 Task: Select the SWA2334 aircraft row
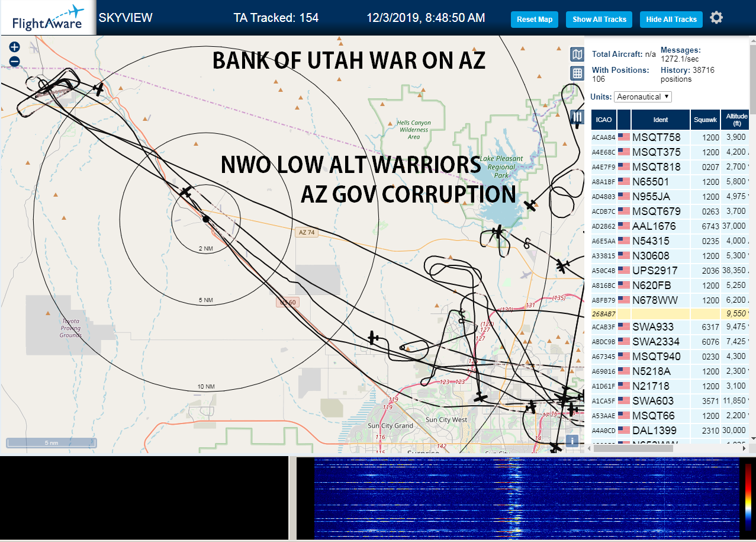tap(671, 341)
